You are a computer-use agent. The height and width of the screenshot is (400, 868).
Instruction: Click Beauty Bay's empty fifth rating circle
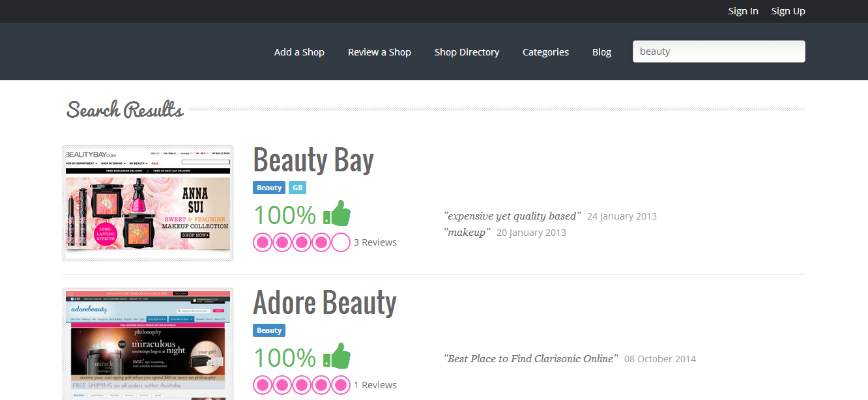click(x=341, y=242)
